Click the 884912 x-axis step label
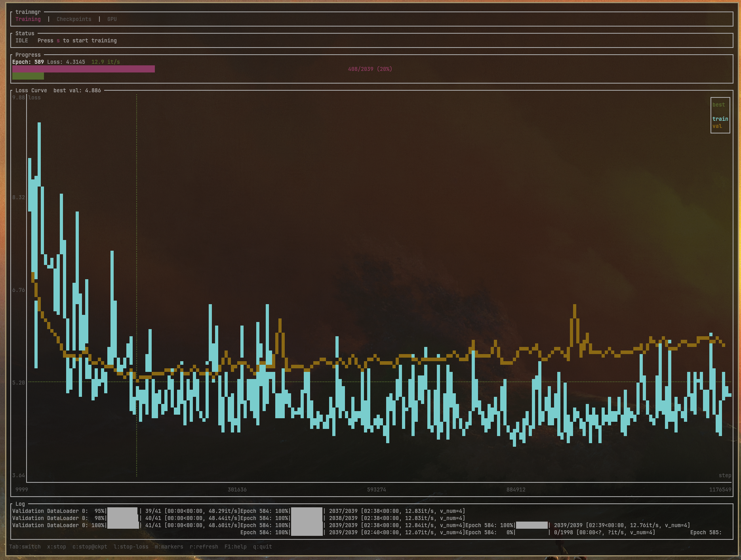 click(x=516, y=490)
